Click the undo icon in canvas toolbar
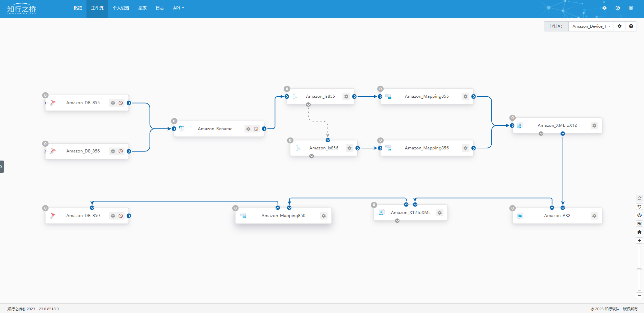644x313 pixels. coord(639,207)
